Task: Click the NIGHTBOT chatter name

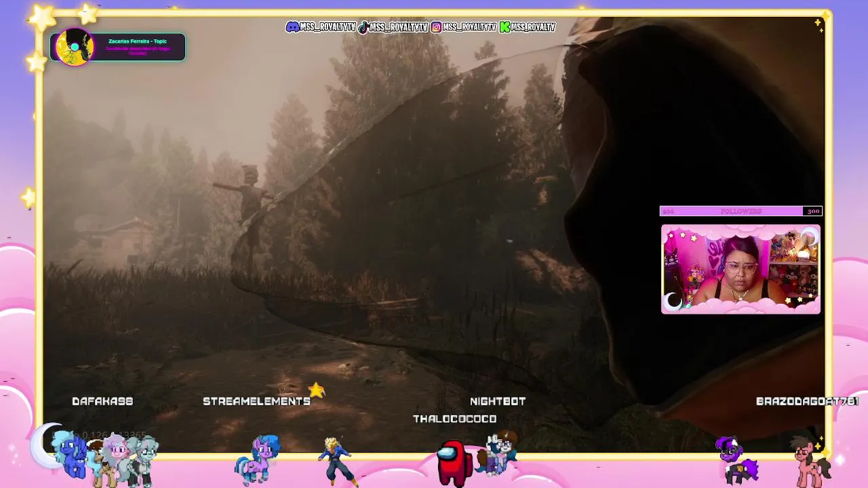Action: pos(498,401)
